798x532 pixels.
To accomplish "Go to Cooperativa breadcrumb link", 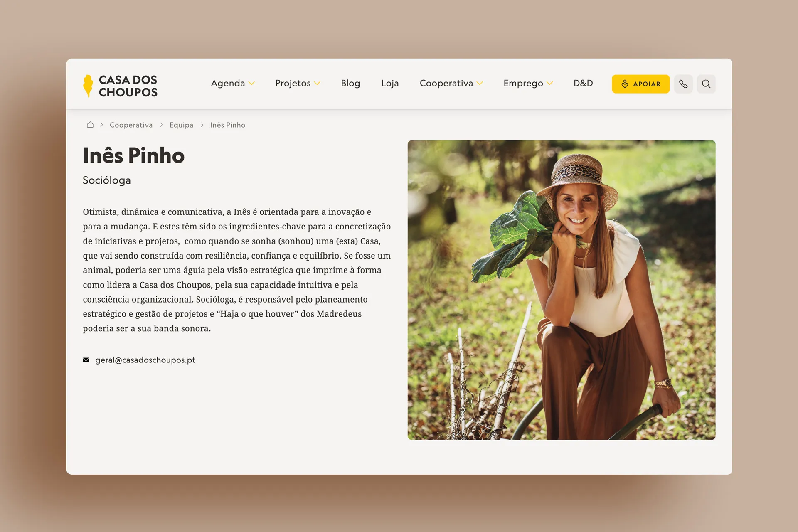I will (x=131, y=125).
